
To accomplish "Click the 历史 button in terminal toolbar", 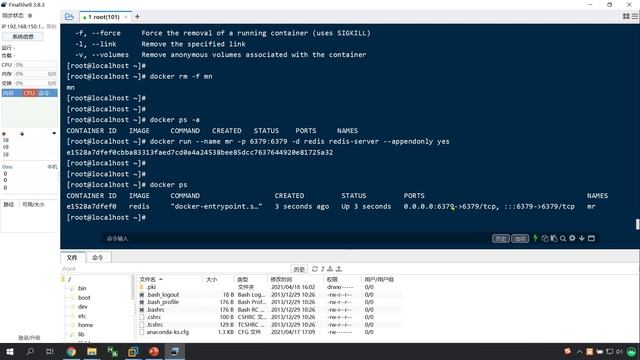I will (500, 238).
